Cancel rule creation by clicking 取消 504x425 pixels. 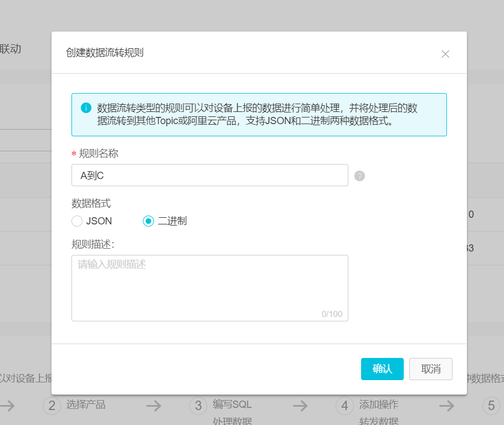430,369
